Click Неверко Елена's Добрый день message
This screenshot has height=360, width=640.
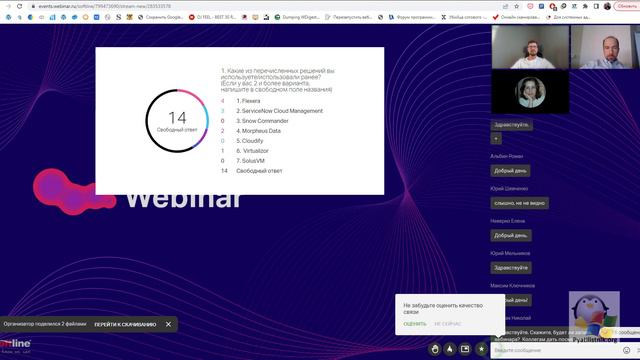click(511, 235)
